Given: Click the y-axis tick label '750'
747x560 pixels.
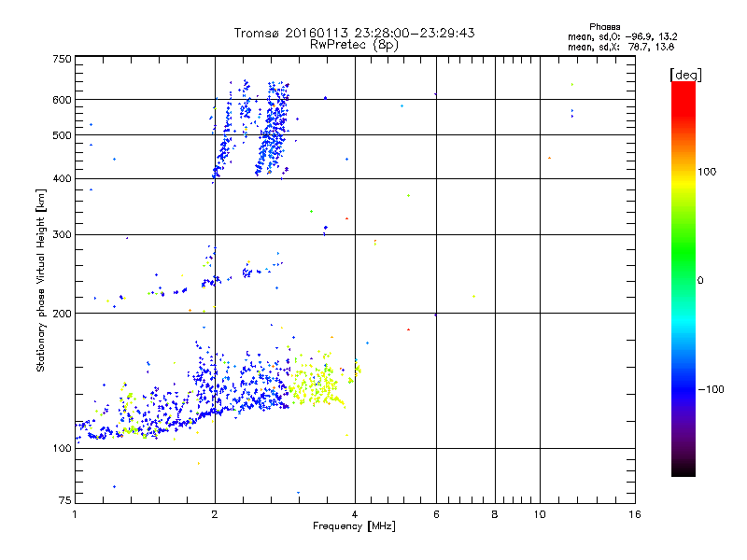Looking at the screenshot, I should coord(62,59).
